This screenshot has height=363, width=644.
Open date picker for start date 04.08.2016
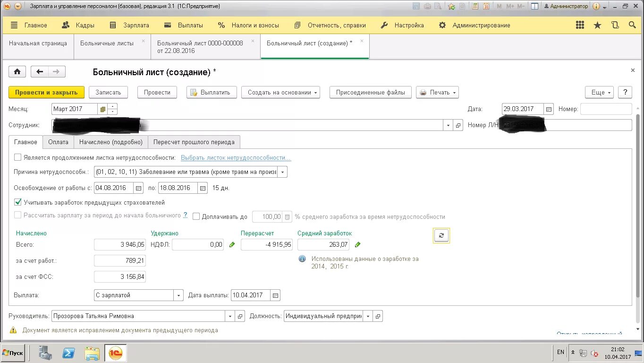(138, 188)
